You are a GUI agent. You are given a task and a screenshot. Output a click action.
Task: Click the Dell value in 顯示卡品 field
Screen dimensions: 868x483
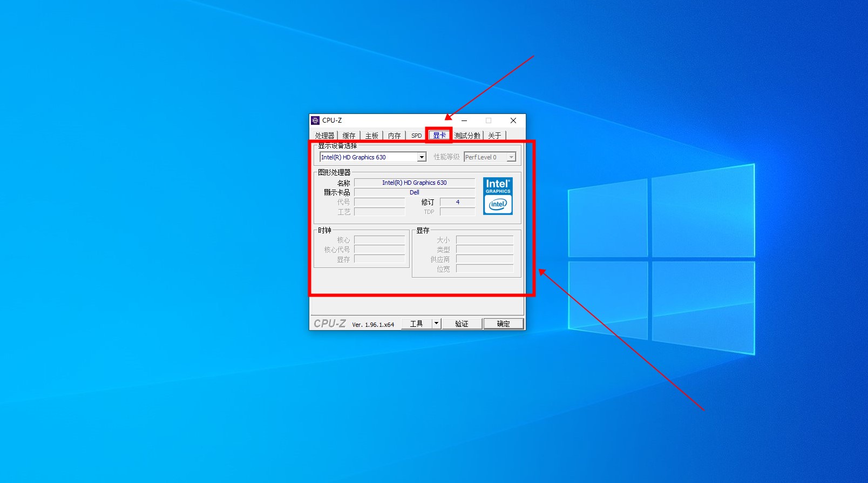pyautogui.click(x=415, y=192)
